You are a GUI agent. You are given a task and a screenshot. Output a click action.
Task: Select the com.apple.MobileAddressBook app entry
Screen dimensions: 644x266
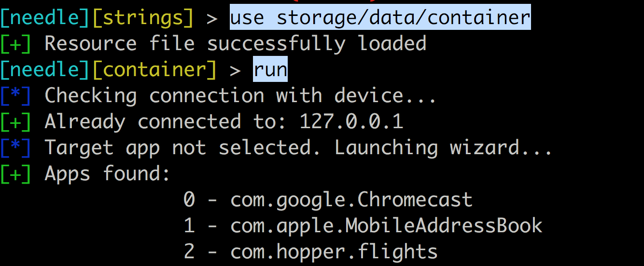387,226
